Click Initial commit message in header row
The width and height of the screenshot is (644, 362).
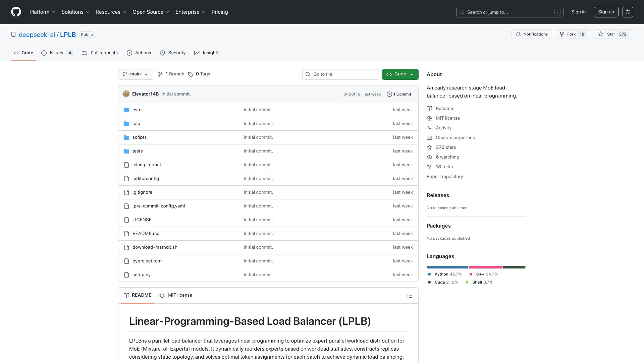(176, 94)
